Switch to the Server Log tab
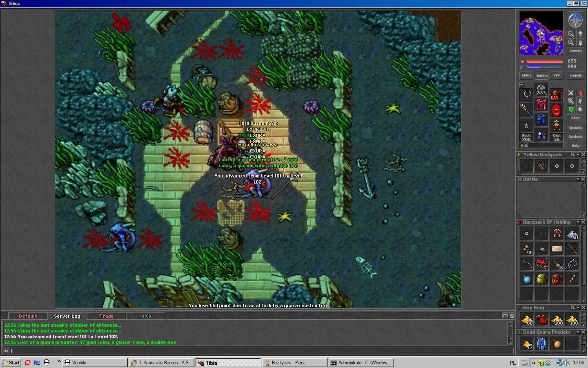Image resolution: width=588 pixels, height=368 pixels. coord(67,316)
